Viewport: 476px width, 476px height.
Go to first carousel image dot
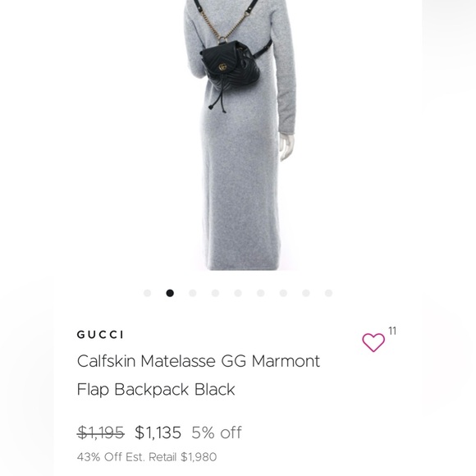coord(147,293)
